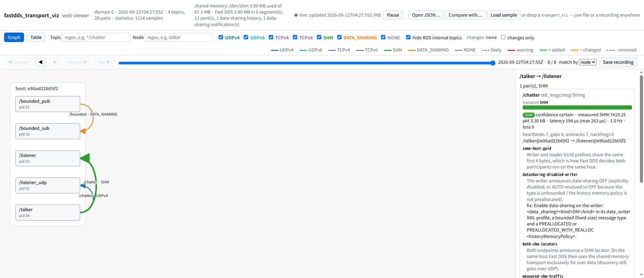Open the match by dropdown
This screenshot has height=278, width=644.
588,62
